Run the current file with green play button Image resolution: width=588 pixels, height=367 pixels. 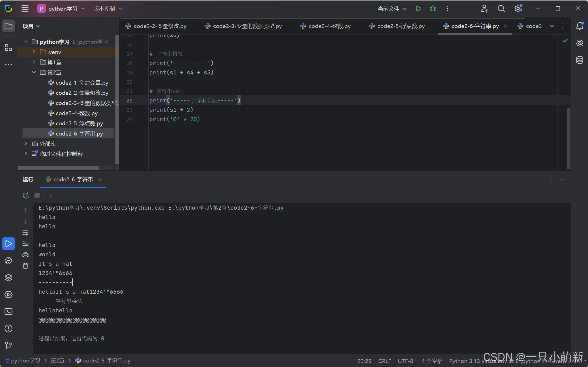(419, 9)
